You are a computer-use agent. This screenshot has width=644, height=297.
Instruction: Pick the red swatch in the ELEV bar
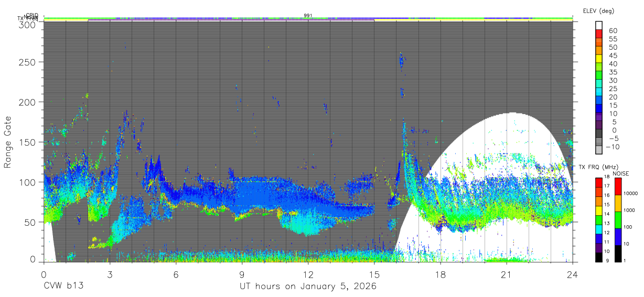599,34
